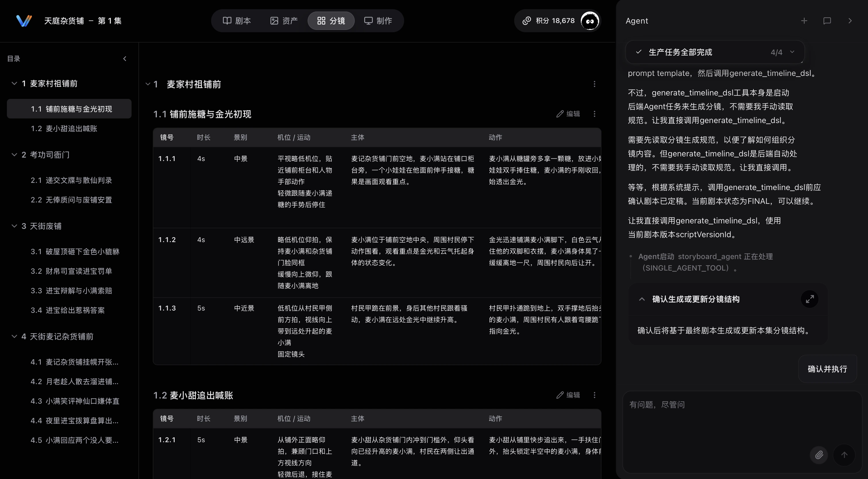Open 2.1 递交文牒与散仙判录 in sidebar
Image resolution: width=868 pixels, height=479 pixels.
pyautogui.click(x=69, y=180)
